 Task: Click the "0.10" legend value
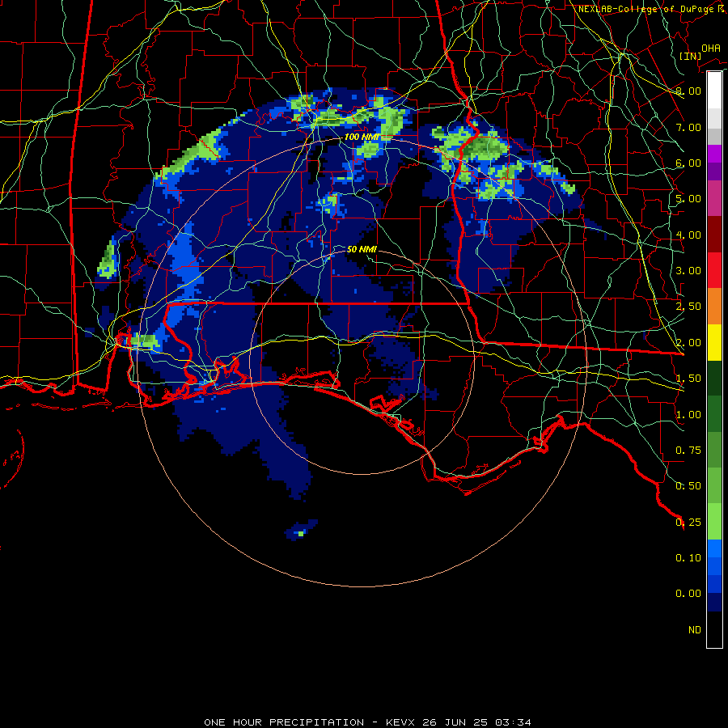[688, 558]
